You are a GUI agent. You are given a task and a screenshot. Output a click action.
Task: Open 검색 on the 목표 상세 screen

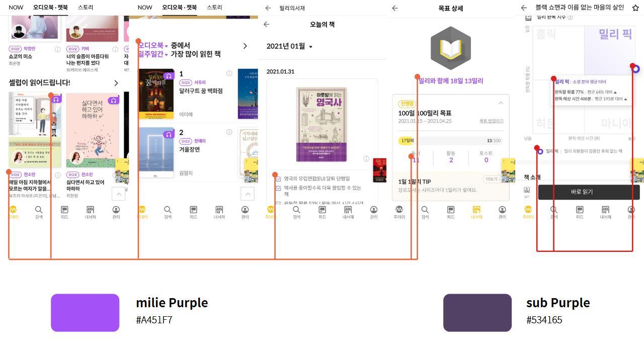pyautogui.click(x=425, y=212)
